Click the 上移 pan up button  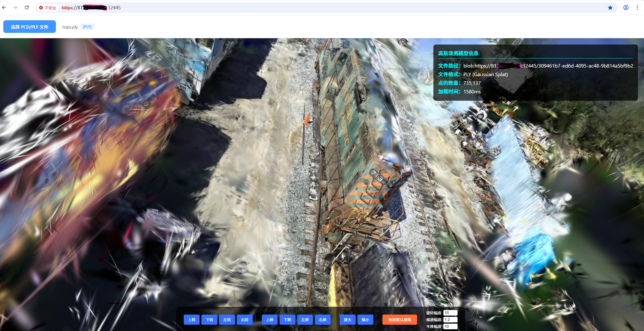[270, 320]
